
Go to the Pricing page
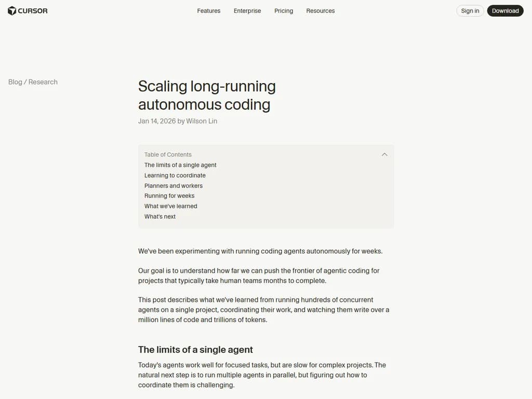click(x=284, y=11)
